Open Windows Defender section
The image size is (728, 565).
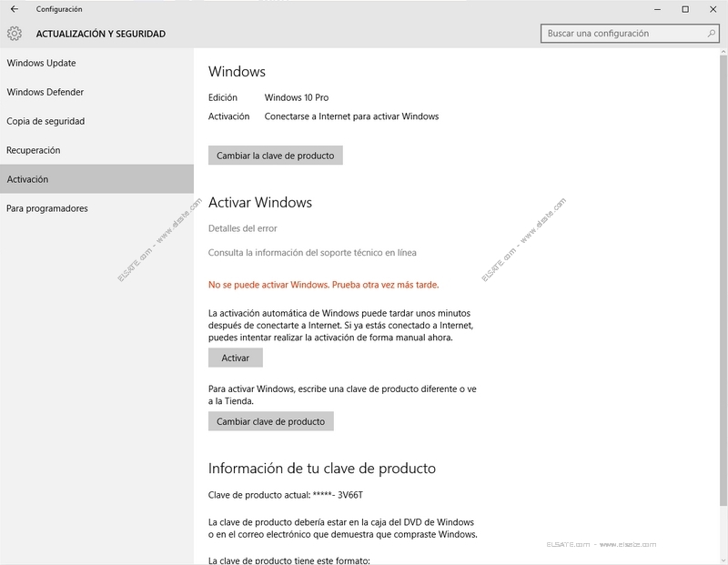point(96,92)
